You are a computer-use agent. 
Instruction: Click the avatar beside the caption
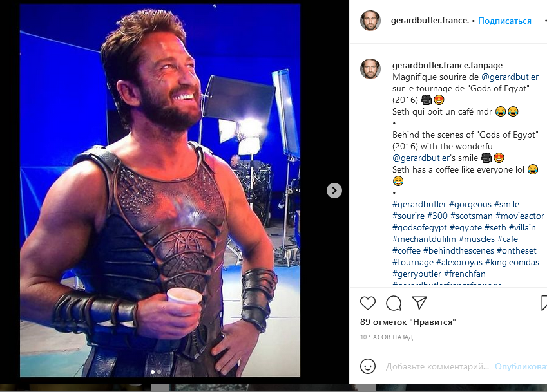[370, 69]
